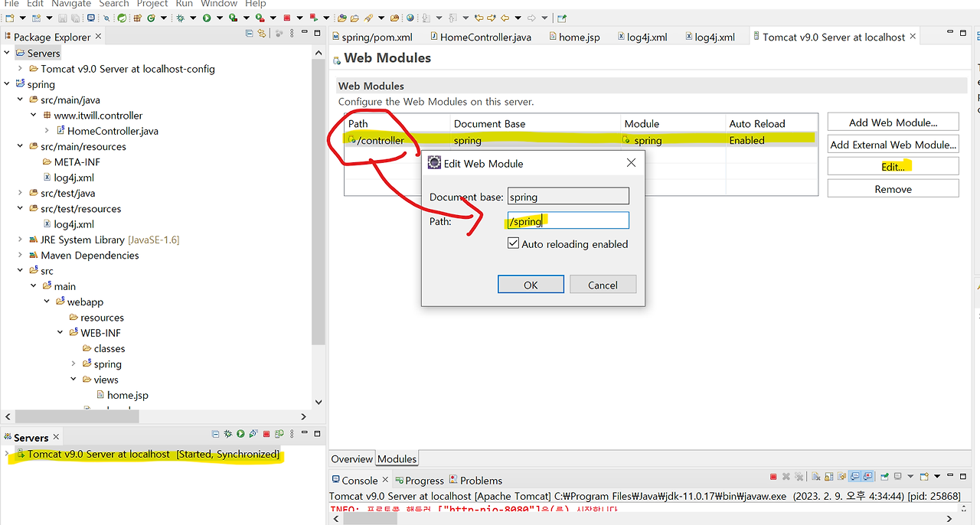The height and width of the screenshot is (525, 980).
Task: Switch to HomeController.java editor tab
Action: (x=480, y=37)
